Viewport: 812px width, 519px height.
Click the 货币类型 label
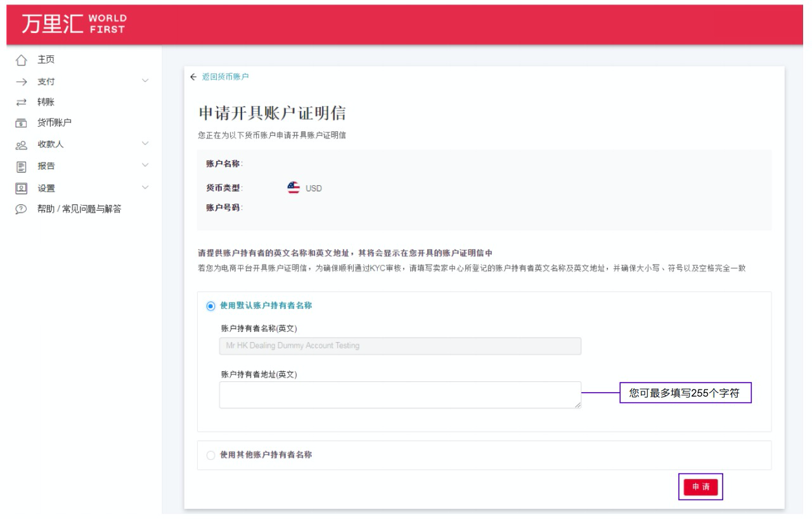point(224,188)
